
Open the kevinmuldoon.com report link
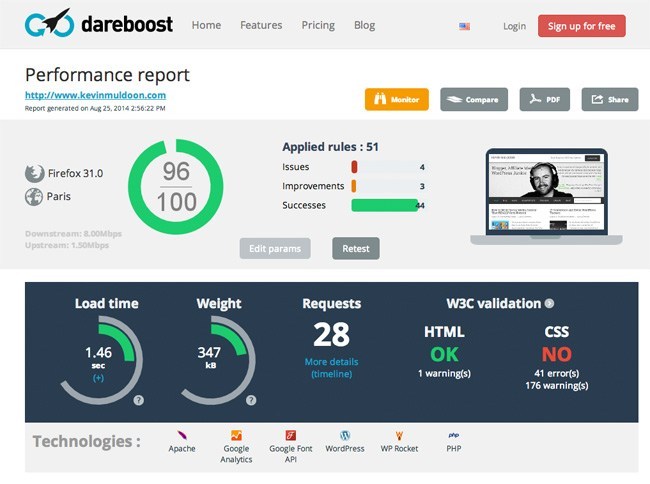pyautogui.click(x=95, y=95)
